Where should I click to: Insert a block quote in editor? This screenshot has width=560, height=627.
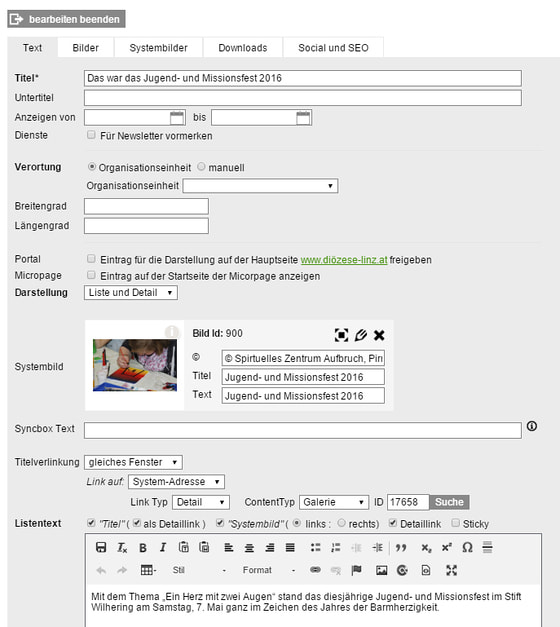point(401,547)
